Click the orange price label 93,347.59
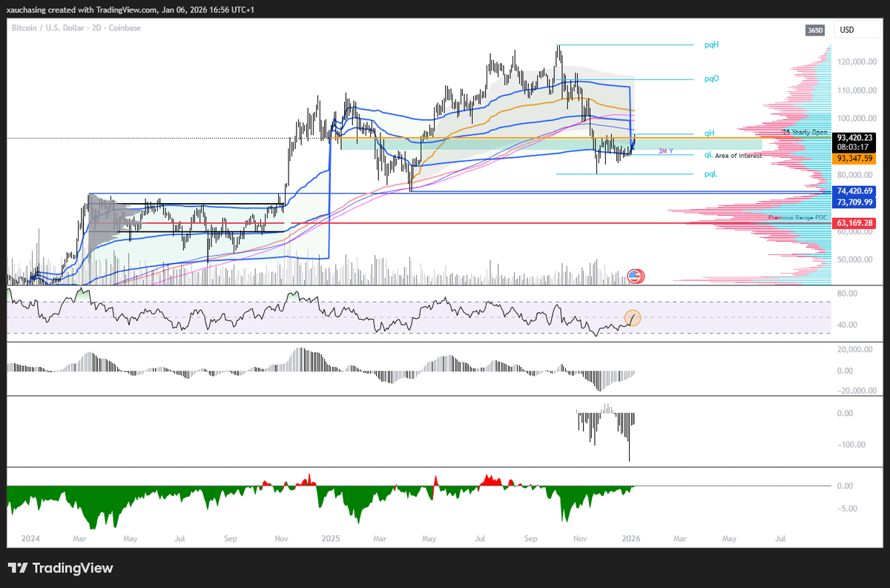Viewport: 890px width, 588px height. [x=854, y=159]
